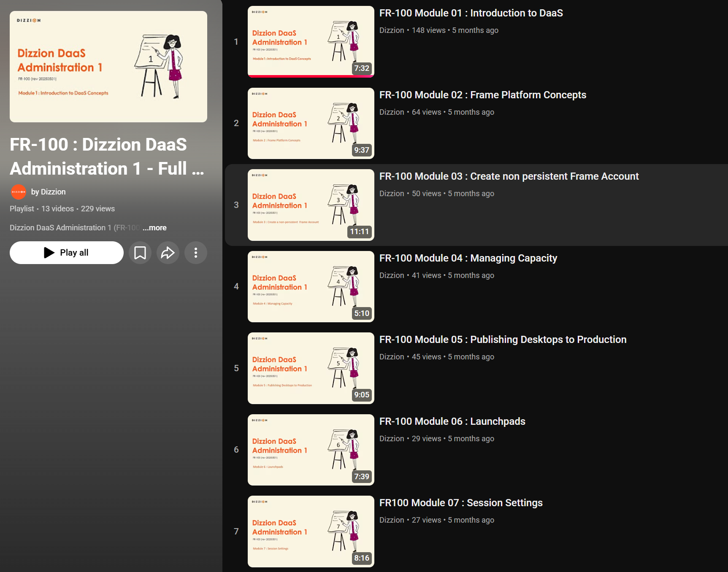The image size is (728, 572).
Task: Open Module 06 Launchpads video title
Action: (x=452, y=421)
